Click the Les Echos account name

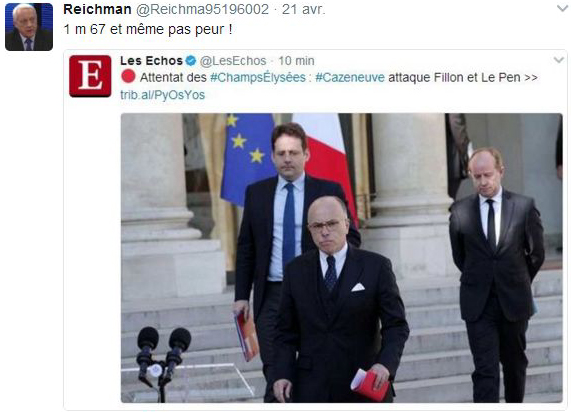click(x=151, y=60)
